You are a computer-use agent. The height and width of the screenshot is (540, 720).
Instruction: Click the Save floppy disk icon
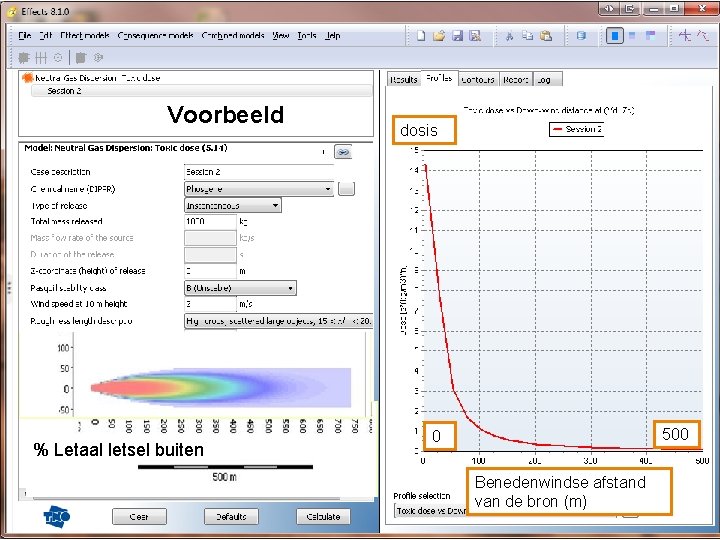click(x=457, y=36)
